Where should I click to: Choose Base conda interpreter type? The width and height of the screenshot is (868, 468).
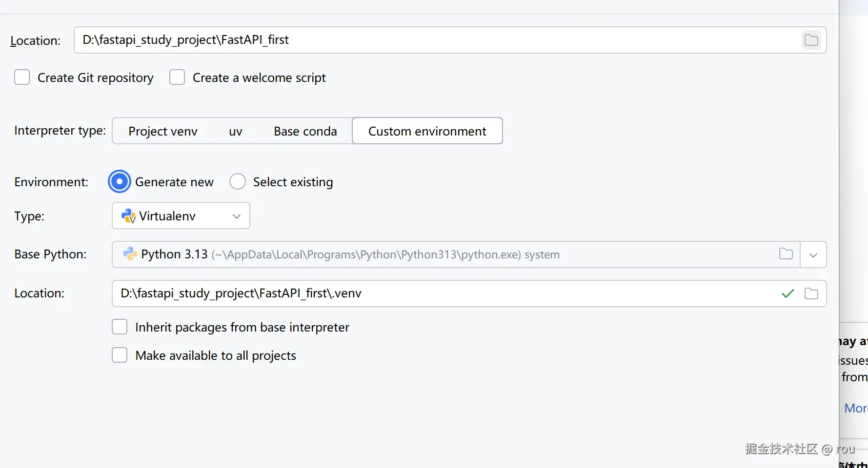click(305, 131)
